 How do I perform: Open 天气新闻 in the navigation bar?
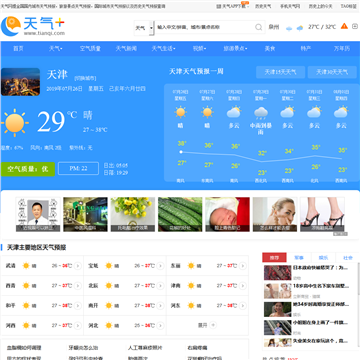pos(126,48)
